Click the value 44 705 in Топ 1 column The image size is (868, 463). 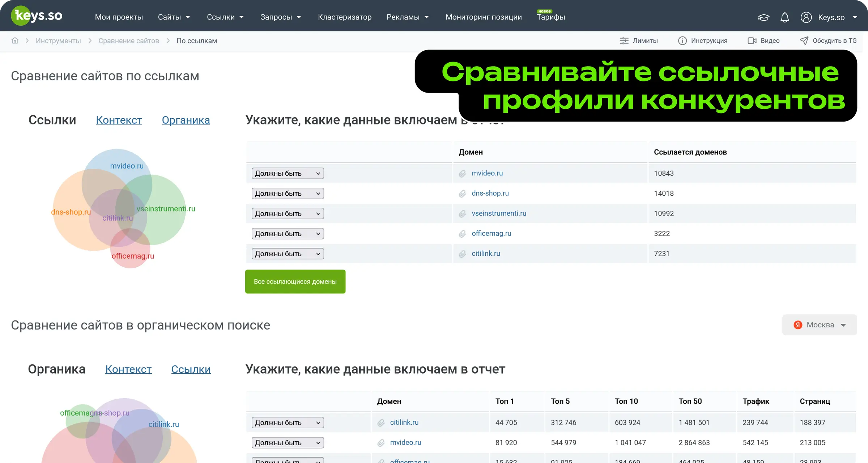[x=506, y=422]
